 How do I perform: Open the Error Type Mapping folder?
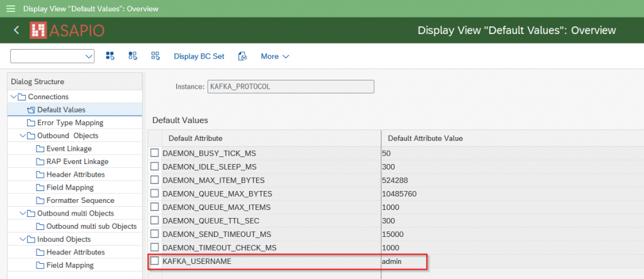pyautogui.click(x=70, y=123)
